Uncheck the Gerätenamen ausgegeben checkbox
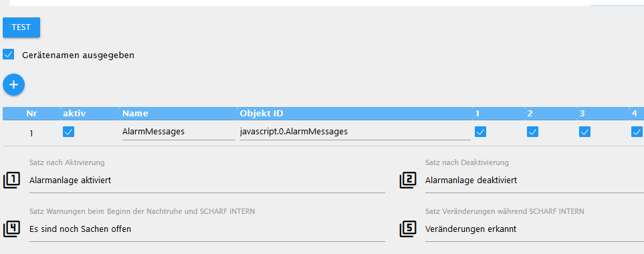Image resolution: width=644 pixels, height=254 pixels. point(8,54)
